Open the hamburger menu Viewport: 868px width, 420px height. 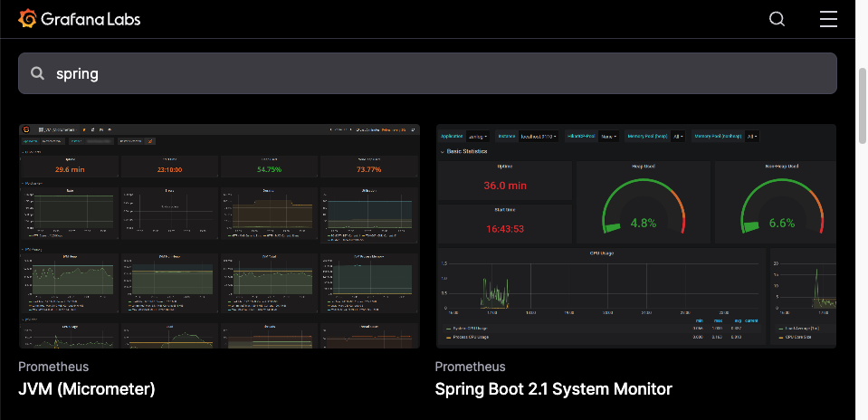[828, 19]
